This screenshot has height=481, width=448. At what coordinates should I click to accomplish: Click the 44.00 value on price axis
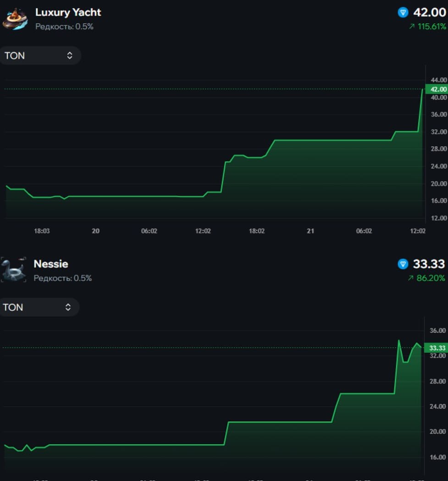pos(438,80)
